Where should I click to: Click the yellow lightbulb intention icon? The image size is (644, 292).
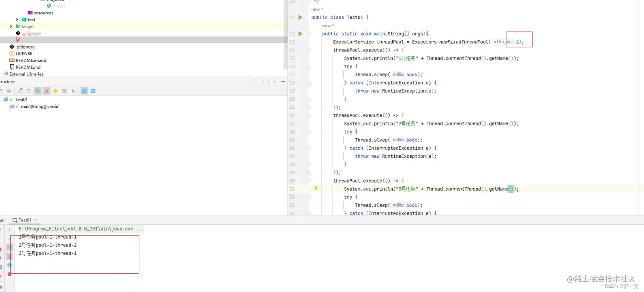click(x=316, y=188)
